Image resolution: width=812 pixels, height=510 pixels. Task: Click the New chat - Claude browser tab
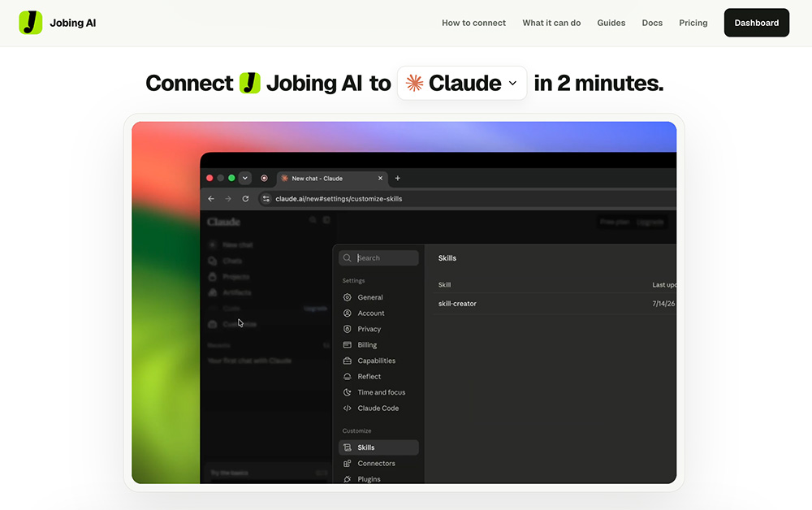pyautogui.click(x=332, y=178)
